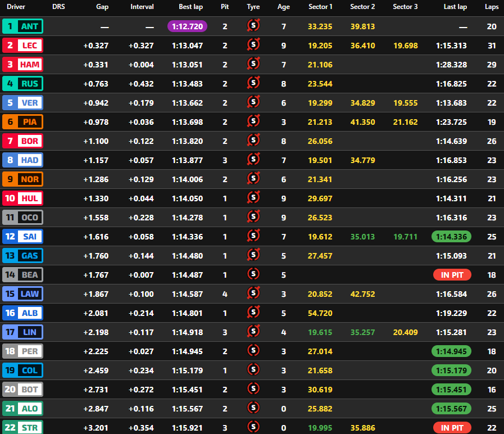Click the soft tyre icon in HAD's row
Screen dimensions: 504x434
pos(253,159)
